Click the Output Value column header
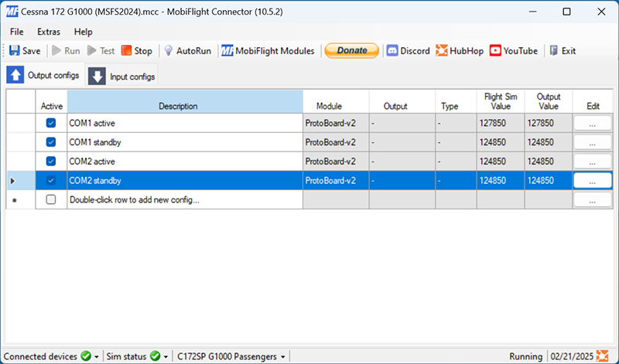Screen dimensions: 619x364 tap(549, 102)
